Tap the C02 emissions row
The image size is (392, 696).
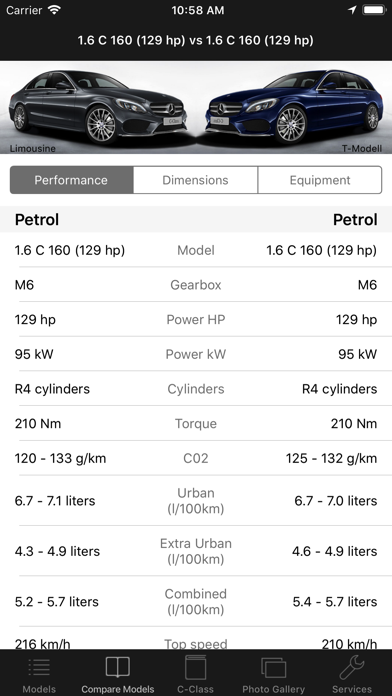click(x=196, y=458)
